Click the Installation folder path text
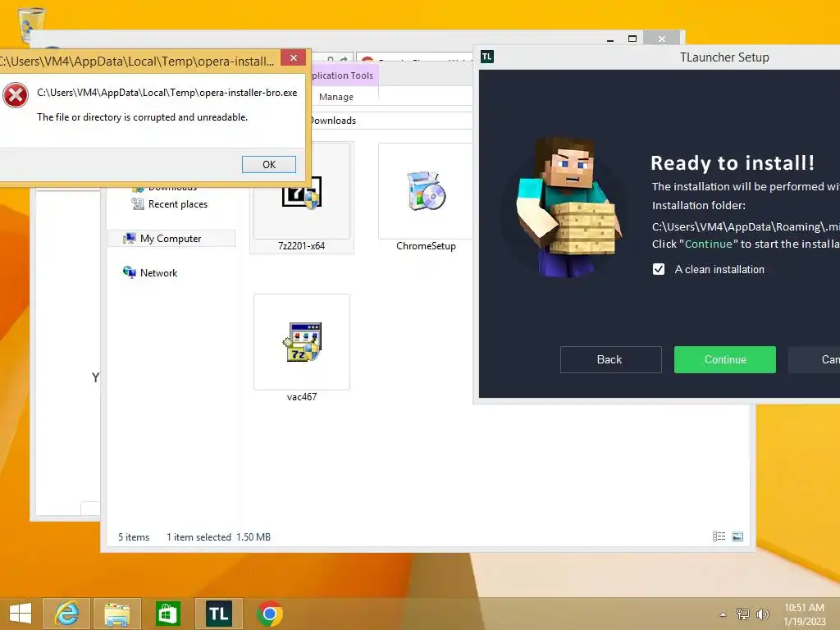Image resolution: width=840 pixels, height=630 pixels. tap(746, 226)
